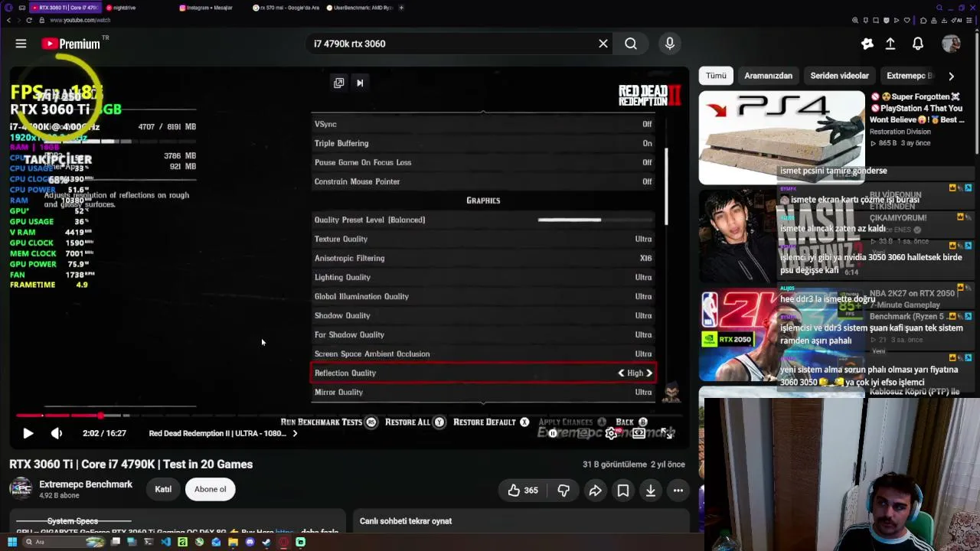Click the video title RTX 3060 Ti Core i7 4790K
The width and height of the screenshot is (980, 551).
pos(131,464)
